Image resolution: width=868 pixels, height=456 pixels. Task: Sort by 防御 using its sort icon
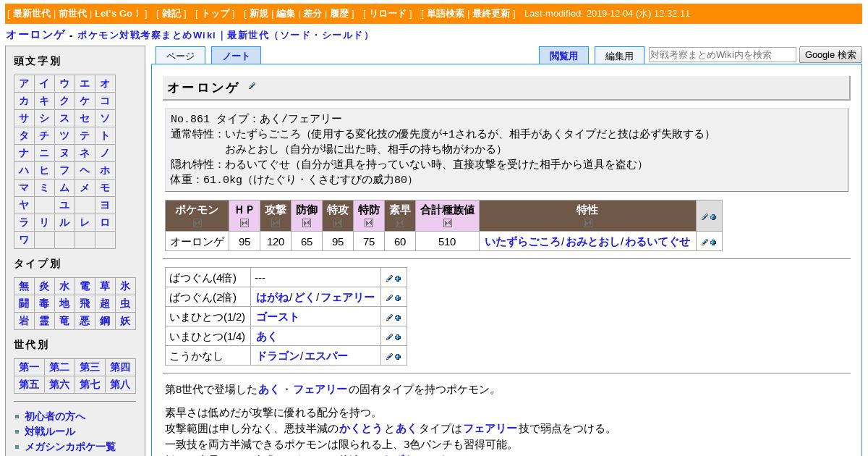(307, 223)
